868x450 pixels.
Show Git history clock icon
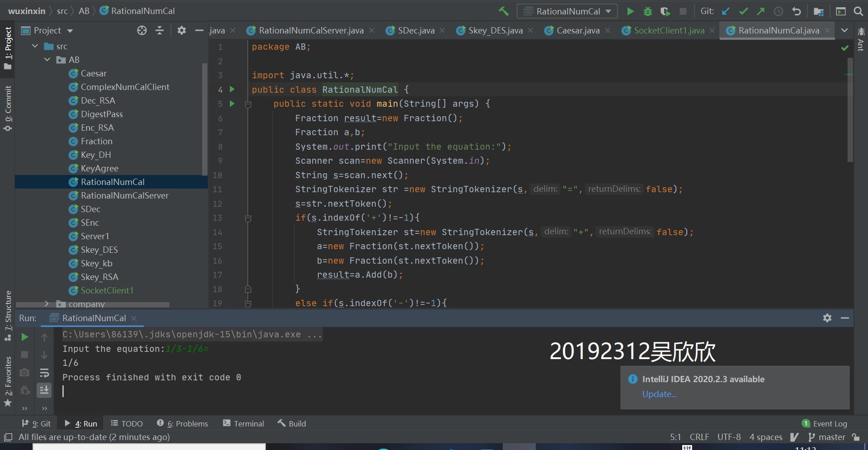tap(778, 11)
